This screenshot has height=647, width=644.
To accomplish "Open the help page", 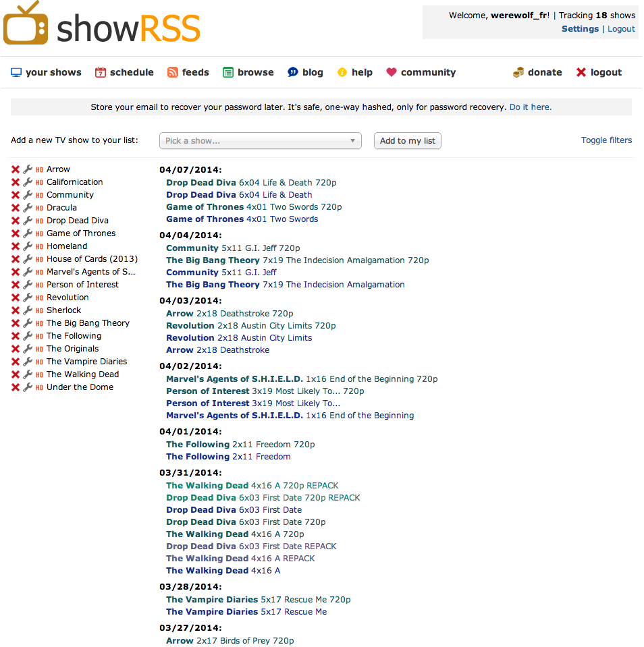I will tap(355, 72).
